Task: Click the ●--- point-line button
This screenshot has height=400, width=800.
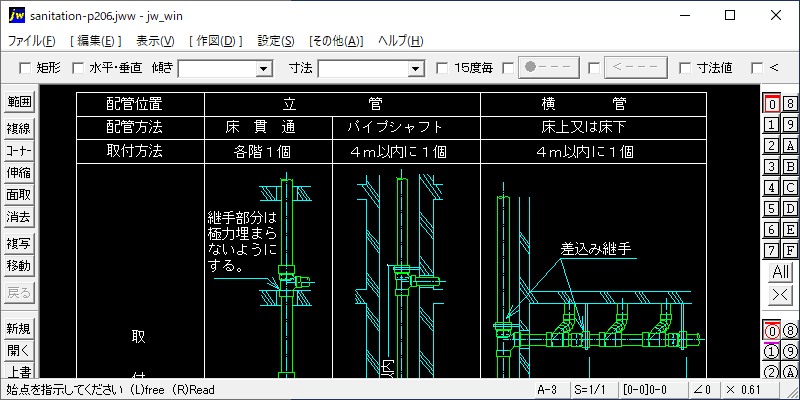Action: pos(549,67)
